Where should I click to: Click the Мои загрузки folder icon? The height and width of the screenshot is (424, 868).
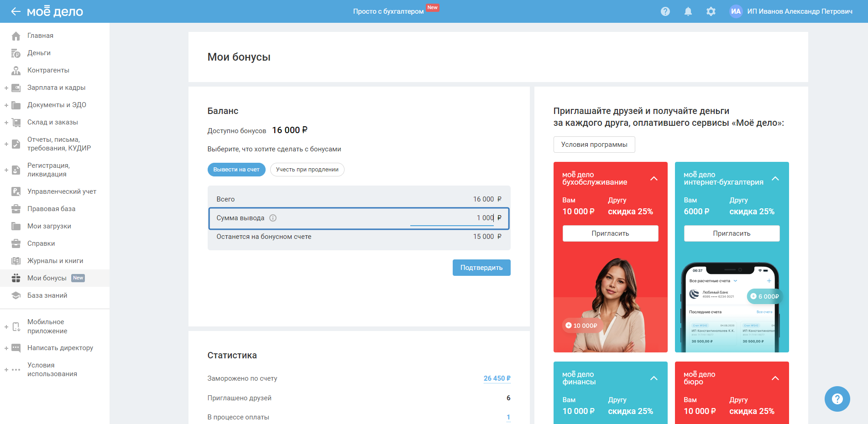(x=16, y=226)
